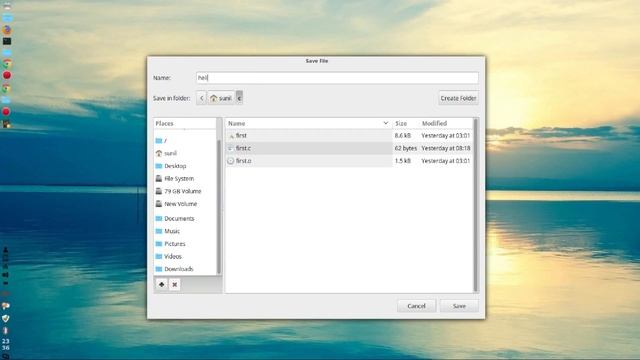Click the first.c file type icon
Screen dimensions: 640x360
click(x=231, y=148)
